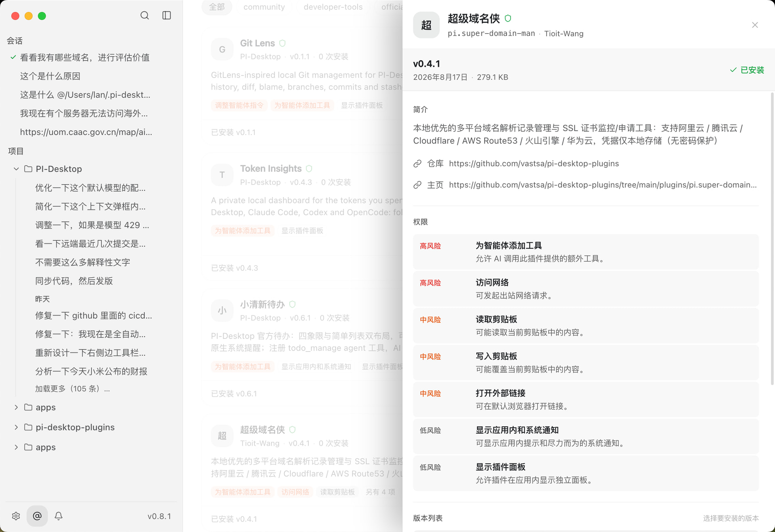
Task: Open the repository link pi-desktop-plugins
Action: tap(534, 163)
